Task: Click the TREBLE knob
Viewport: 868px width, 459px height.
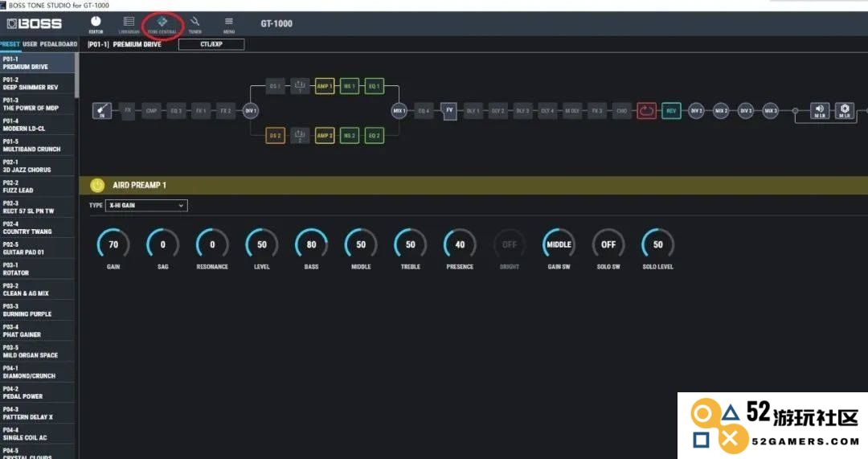Action: (410, 244)
